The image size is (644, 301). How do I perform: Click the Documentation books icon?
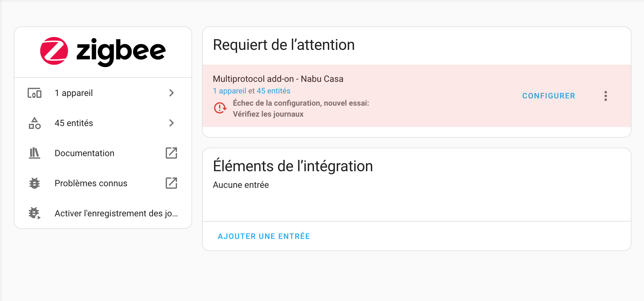pos(35,153)
